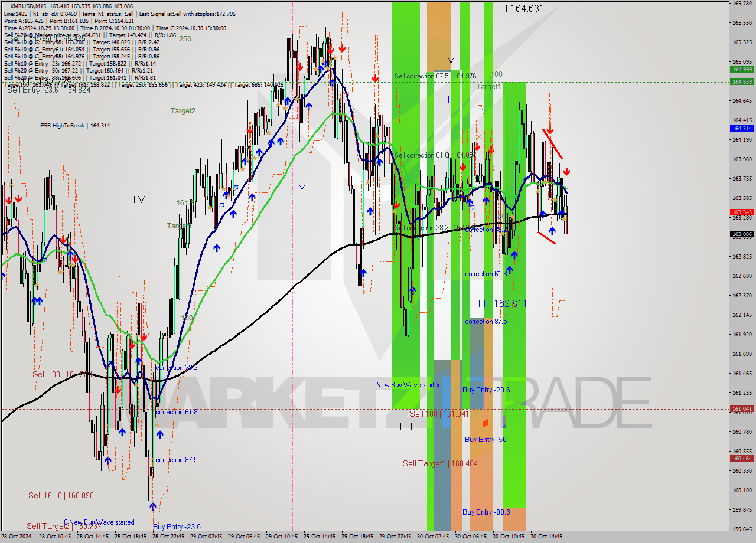Click the '28 Oct 14:45' time axis label
Screen dimensions: 756x543
(93, 537)
